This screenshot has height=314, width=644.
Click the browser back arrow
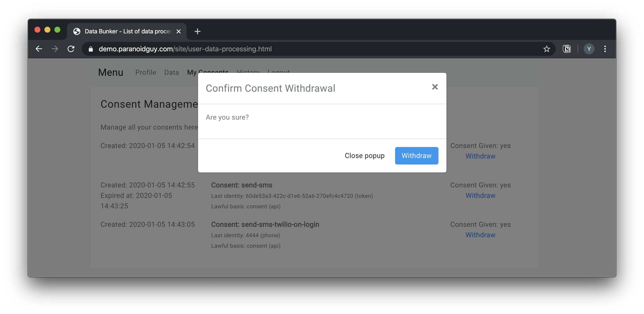pos(39,49)
